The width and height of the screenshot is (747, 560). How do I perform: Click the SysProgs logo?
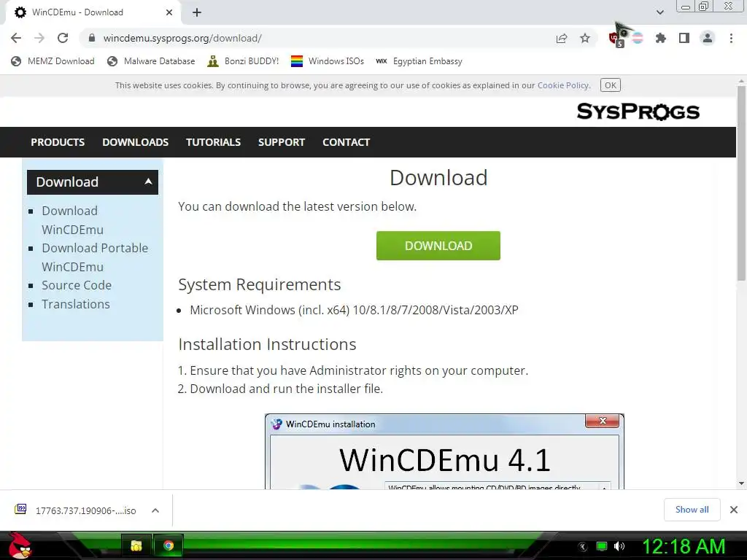[x=638, y=112]
